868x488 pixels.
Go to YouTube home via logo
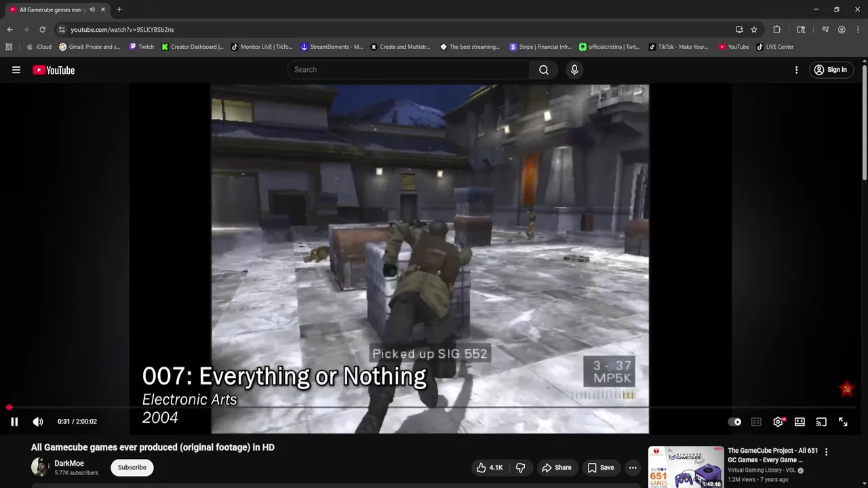(x=54, y=70)
